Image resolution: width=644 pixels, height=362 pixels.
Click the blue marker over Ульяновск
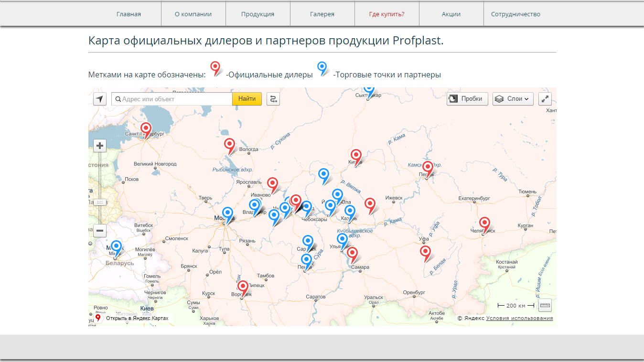[343, 240]
